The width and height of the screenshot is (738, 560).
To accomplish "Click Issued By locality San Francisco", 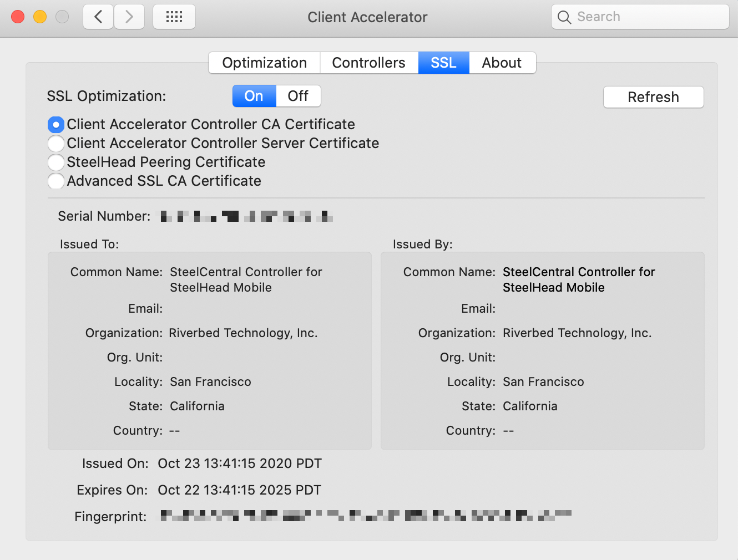I will coord(543,381).
